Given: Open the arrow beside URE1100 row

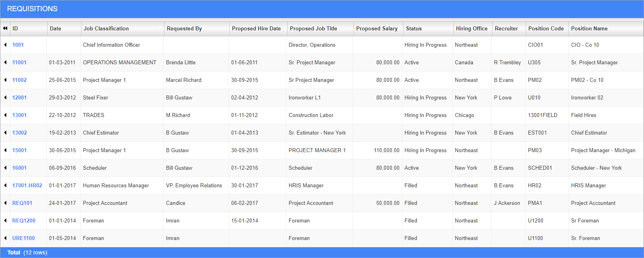Looking at the screenshot, I should coord(5,238).
